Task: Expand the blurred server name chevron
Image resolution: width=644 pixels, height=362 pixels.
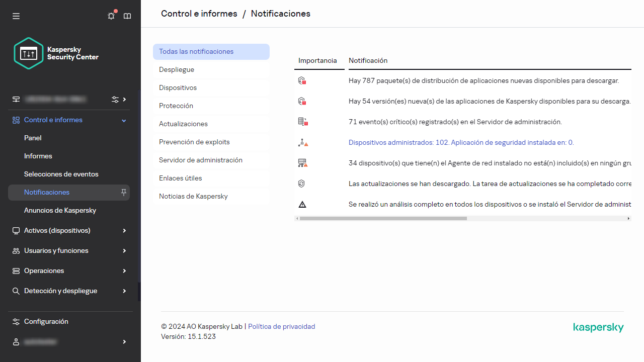Action: [x=124, y=100]
